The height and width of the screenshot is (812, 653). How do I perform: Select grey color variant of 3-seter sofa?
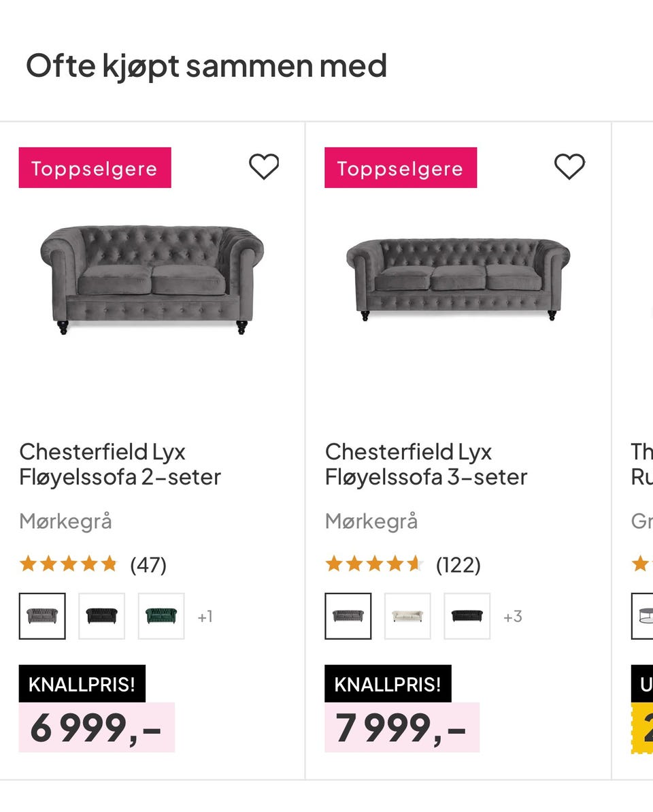[348, 616]
